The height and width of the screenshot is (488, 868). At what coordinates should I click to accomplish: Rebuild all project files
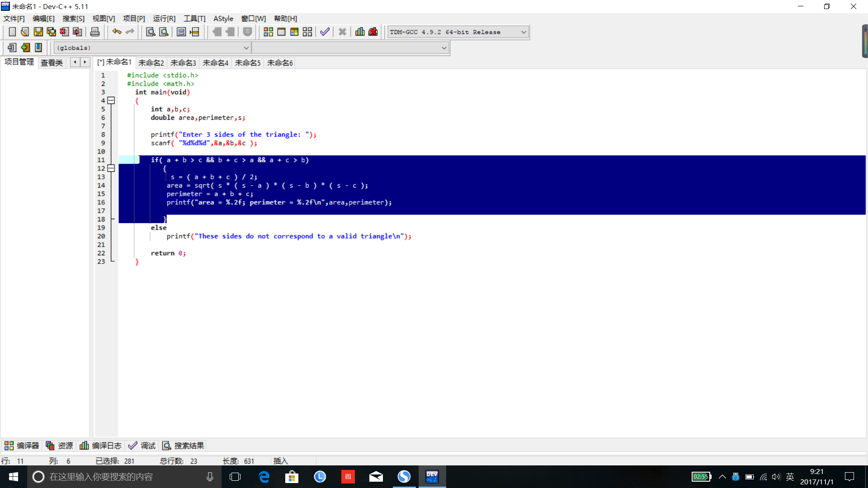tap(307, 32)
